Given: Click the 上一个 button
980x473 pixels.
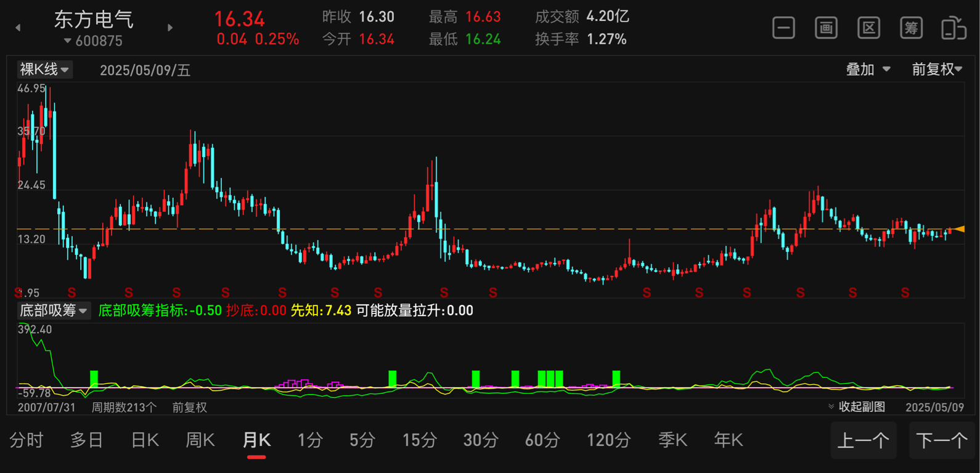Looking at the screenshot, I should pos(864,440).
